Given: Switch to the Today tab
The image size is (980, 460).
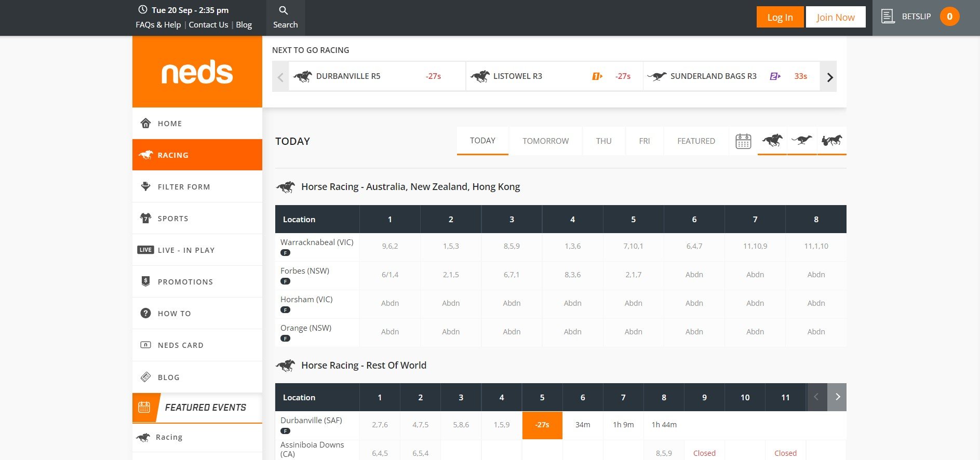Looking at the screenshot, I should click(x=482, y=141).
